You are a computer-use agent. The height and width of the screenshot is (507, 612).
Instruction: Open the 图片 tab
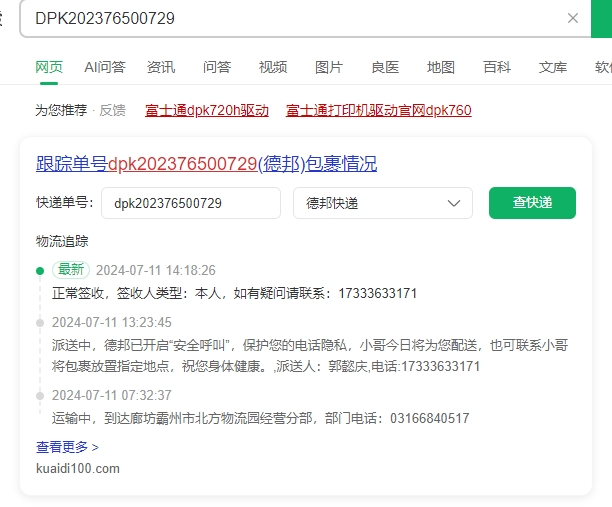pyautogui.click(x=329, y=67)
